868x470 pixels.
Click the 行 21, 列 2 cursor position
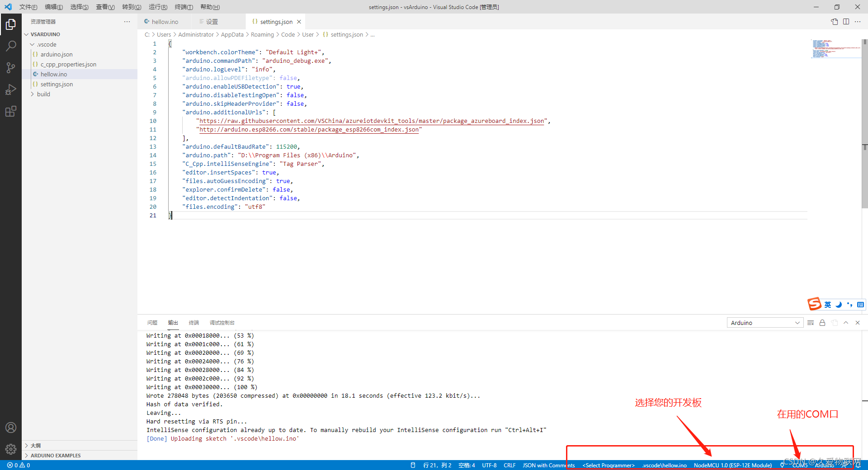click(x=437, y=465)
